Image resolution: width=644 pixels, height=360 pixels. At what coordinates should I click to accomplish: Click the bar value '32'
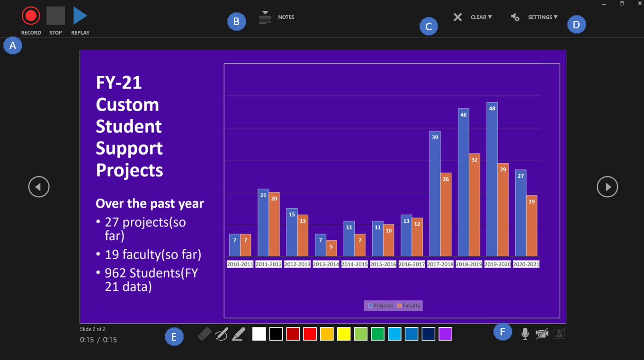click(x=474, y=160)
